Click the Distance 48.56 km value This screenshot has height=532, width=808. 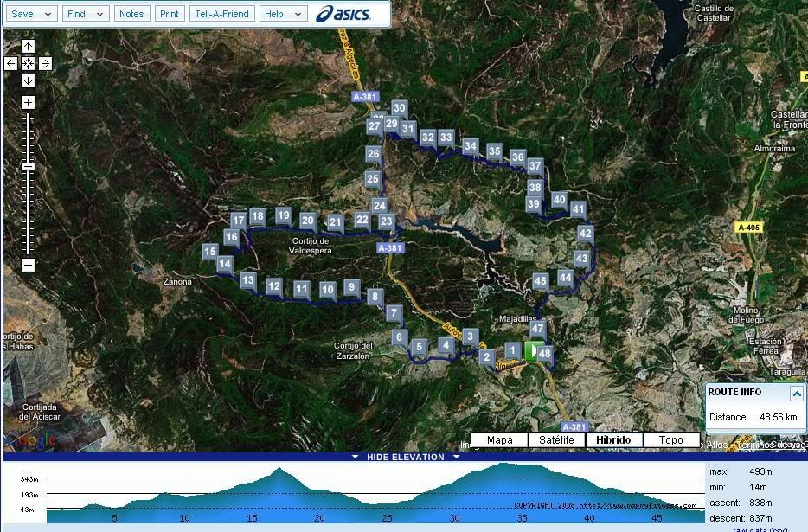click(778, 417)
